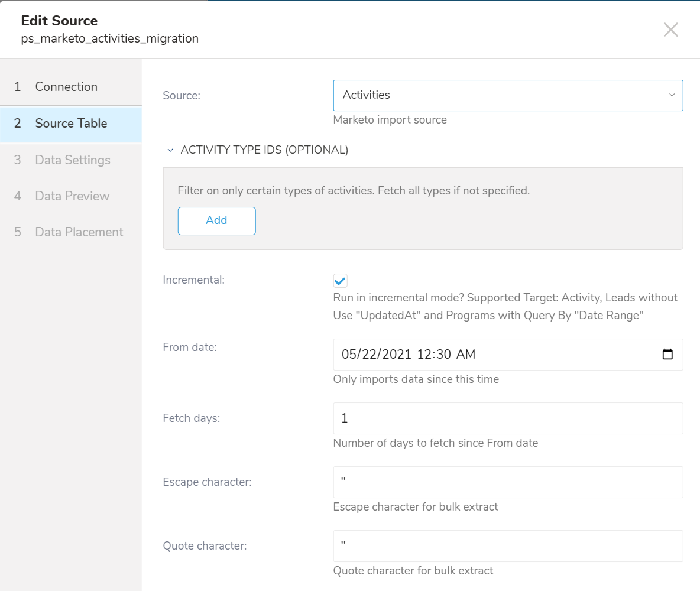Click the step number 5 in sidebar

tap(18, 232)
